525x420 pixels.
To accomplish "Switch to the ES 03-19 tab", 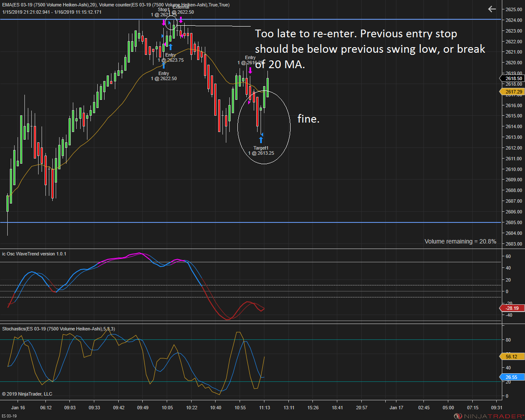I will click(x=9, y=416).
